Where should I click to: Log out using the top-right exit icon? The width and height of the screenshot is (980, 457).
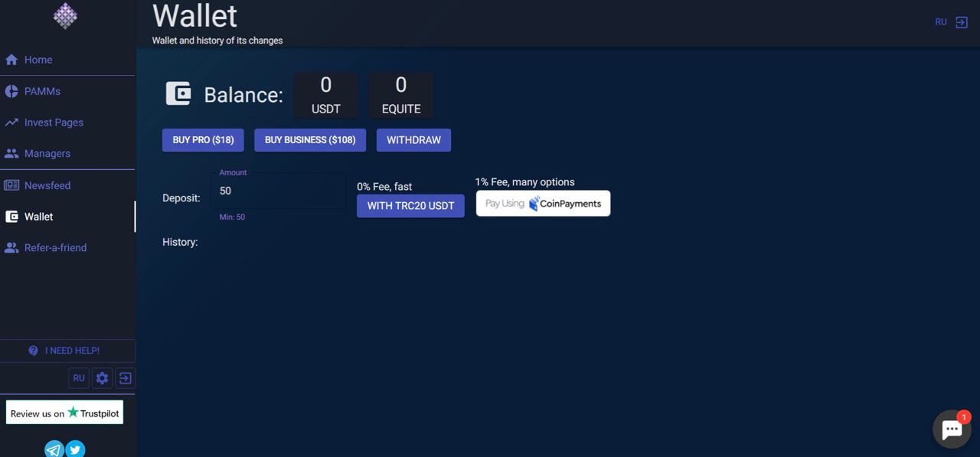coord(962,22)
